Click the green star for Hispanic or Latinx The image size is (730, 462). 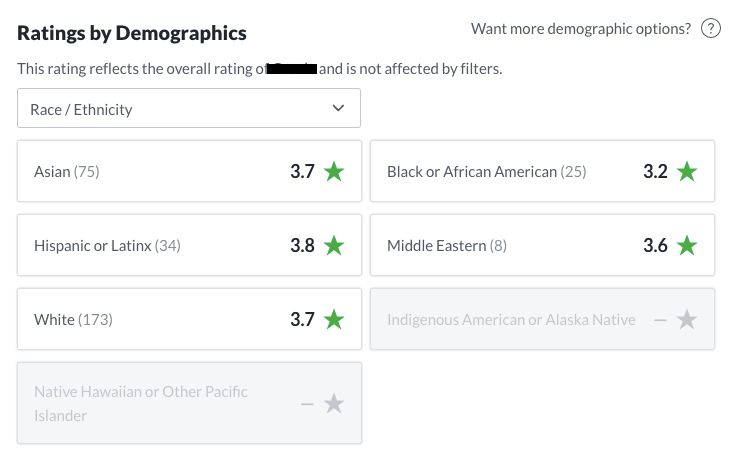coord(334,245)
